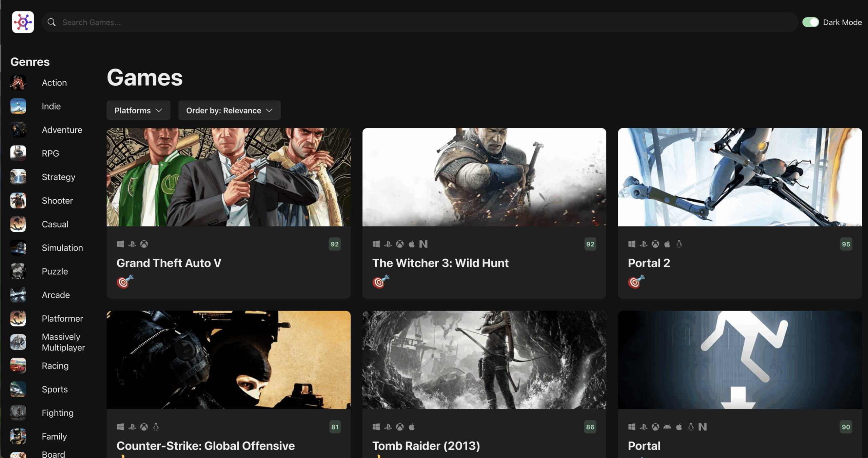
Task: Click the Windows icon on Grand Theft Auto V card
Action: click(120, 244)
